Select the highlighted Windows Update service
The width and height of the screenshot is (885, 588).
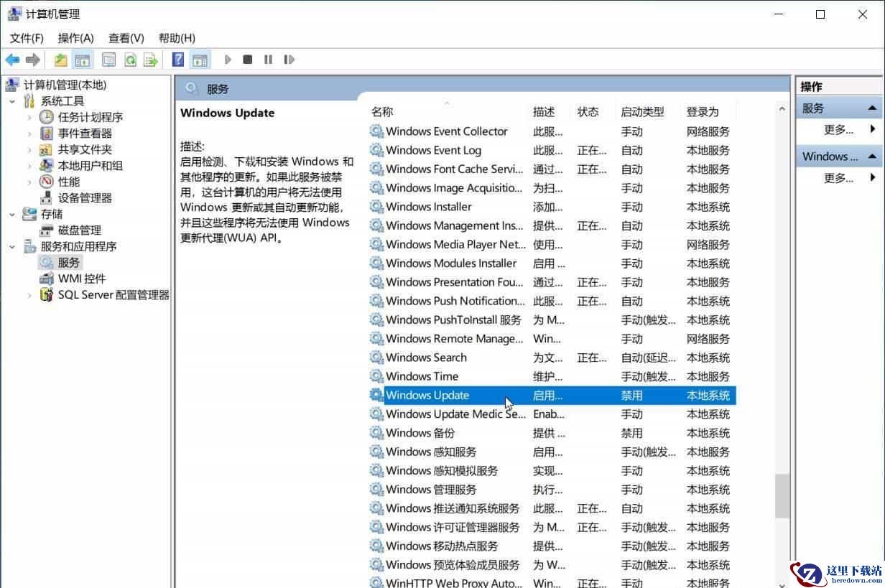pos(552,395)
